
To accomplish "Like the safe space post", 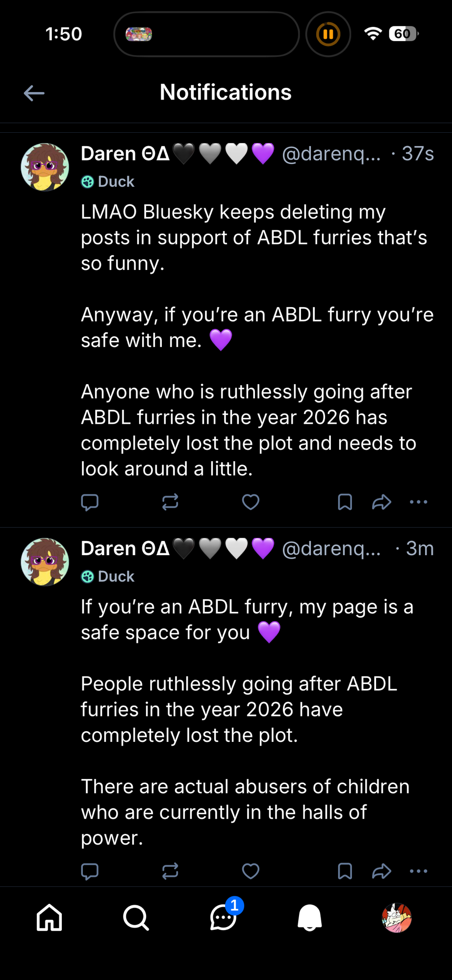I will point(251,871).
